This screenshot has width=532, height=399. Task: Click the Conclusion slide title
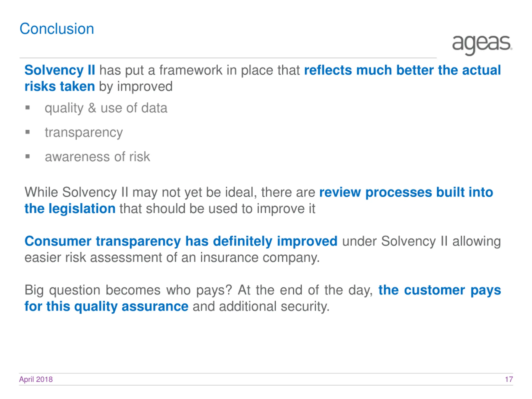57,29
